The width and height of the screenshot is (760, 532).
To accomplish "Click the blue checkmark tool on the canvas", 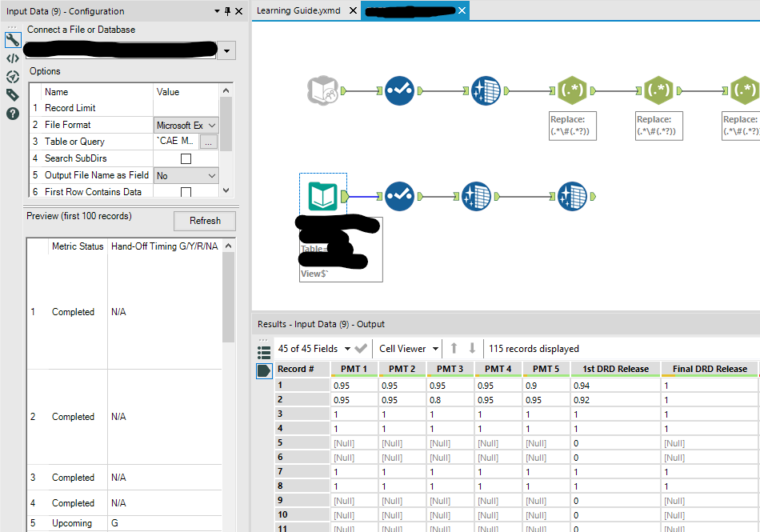I will coord(399,90).
